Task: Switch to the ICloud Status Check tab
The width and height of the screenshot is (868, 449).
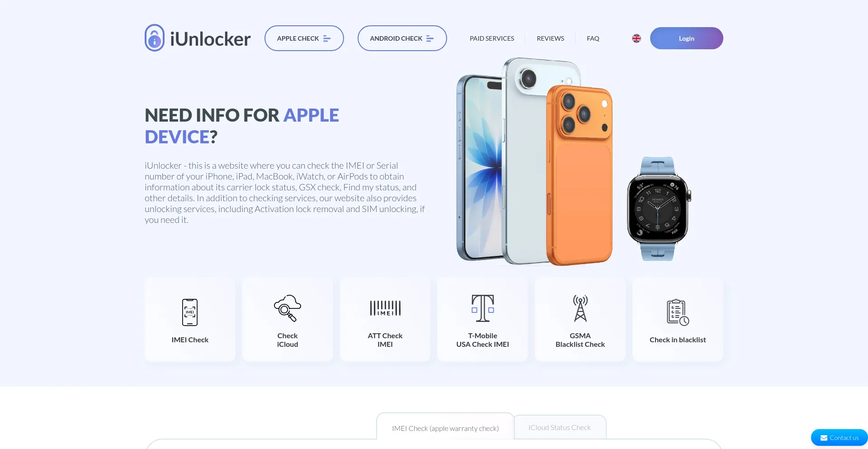Action: pyautogui.click(x=560, y=427)
